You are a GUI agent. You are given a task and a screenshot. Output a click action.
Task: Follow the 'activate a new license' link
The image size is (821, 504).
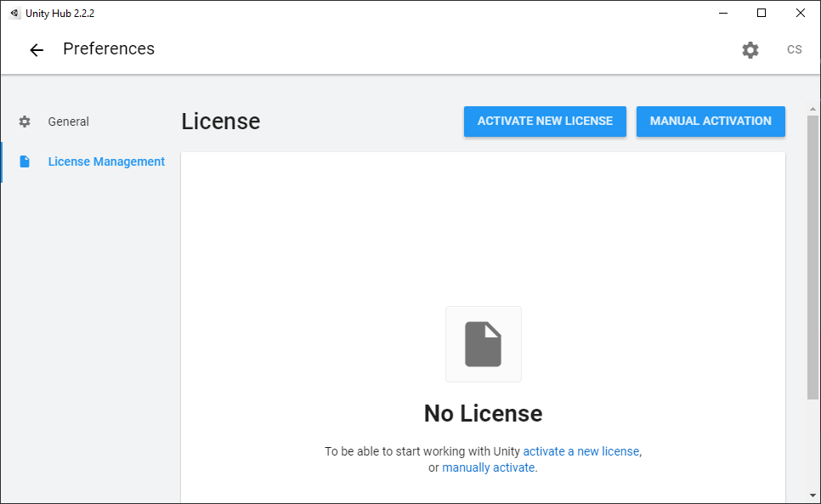581,451
